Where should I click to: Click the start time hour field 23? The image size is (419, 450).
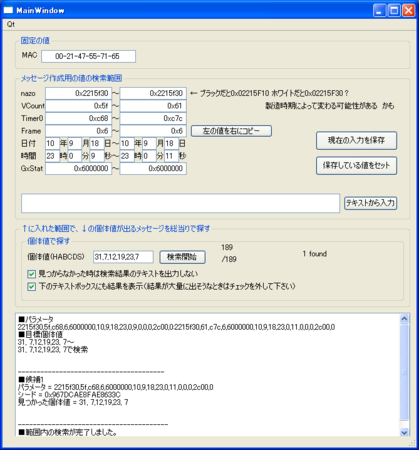[52, 156]
